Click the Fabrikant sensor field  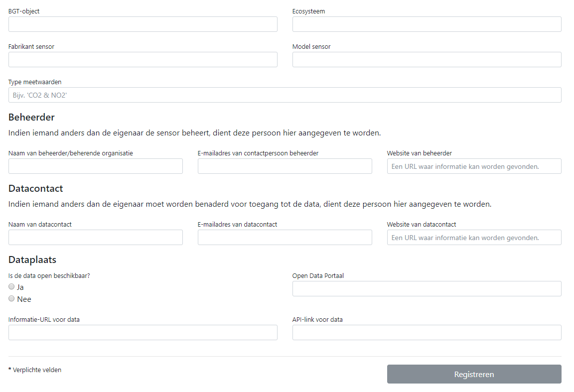click(x=143, y=60)
